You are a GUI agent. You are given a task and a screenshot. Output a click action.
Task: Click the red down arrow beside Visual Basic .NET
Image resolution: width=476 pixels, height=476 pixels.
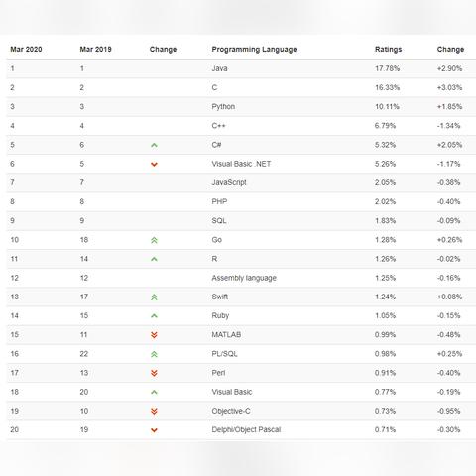[x=154, y=164]
